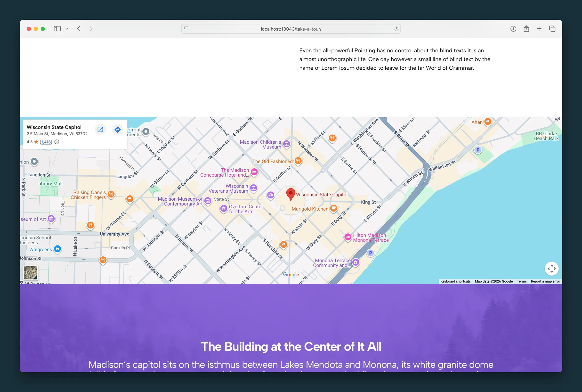
Task: Select Hilton Madison Monona Terrace marker
Action: pos(348,237)
